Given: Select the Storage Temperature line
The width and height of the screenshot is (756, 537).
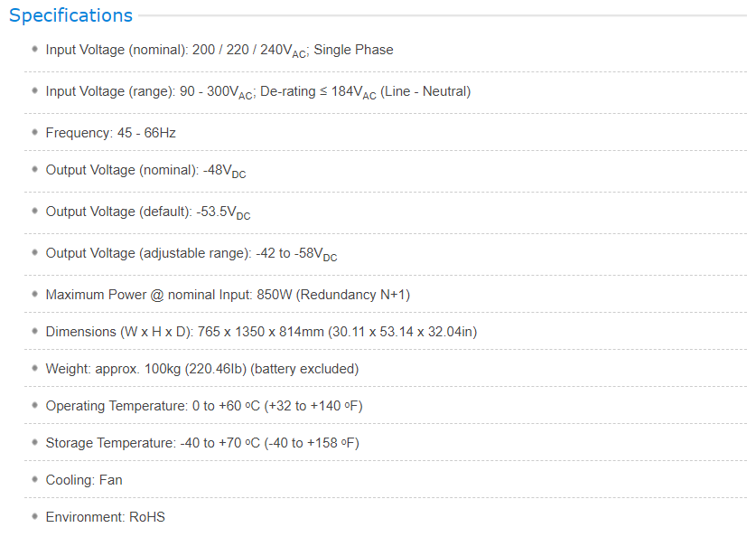Looking at the screenshot, I should click(x=202, y=443).
